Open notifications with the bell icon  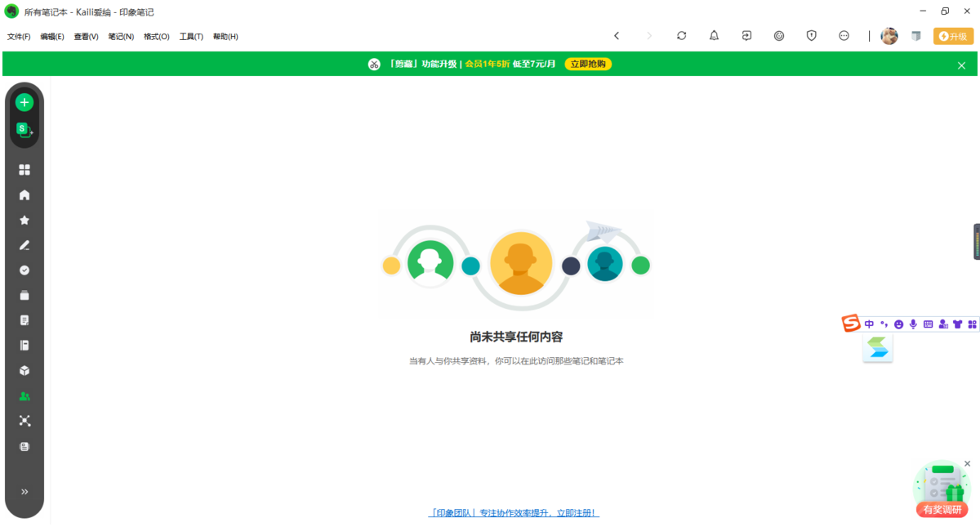click(x=714, y=36)
